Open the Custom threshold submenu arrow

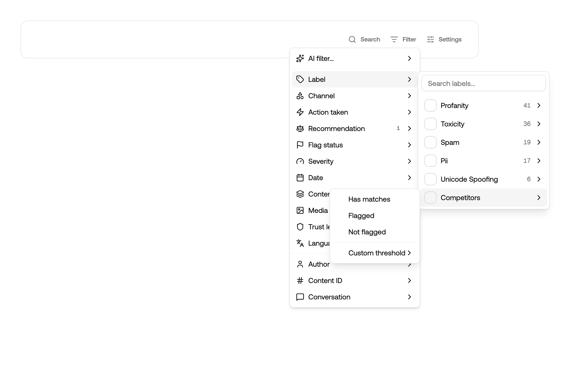click(x=410, y=253)
